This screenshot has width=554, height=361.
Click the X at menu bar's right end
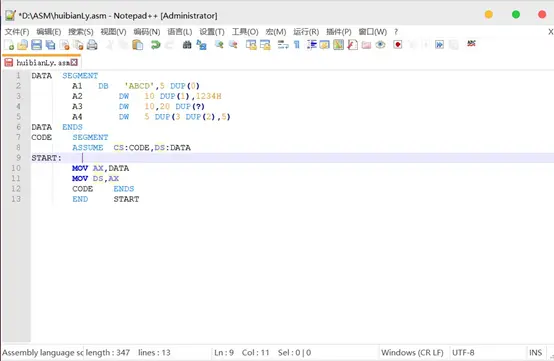(x=550, y=32)
